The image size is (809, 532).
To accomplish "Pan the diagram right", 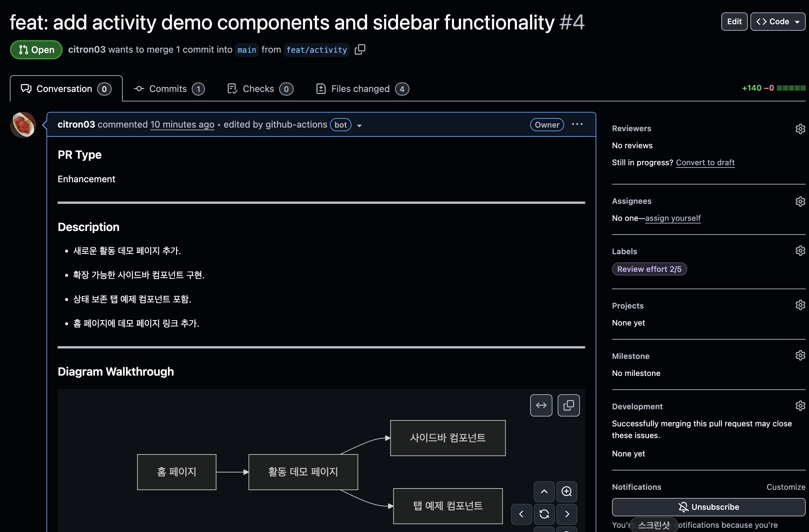I will (x=566, y=514).
